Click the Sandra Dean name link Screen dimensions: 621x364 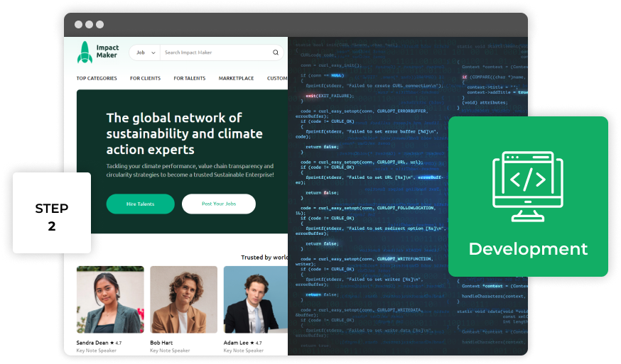[x=92, y=343]
